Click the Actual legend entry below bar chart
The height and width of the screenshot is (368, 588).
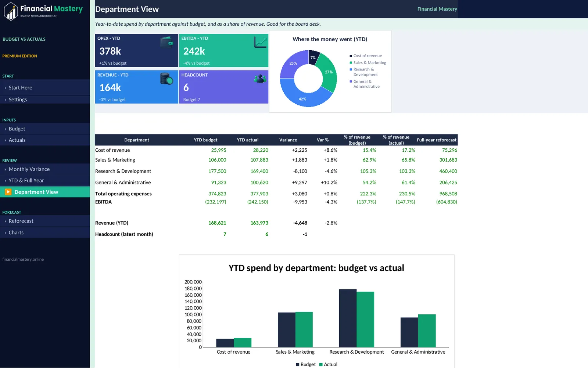[x=328, y=364]
